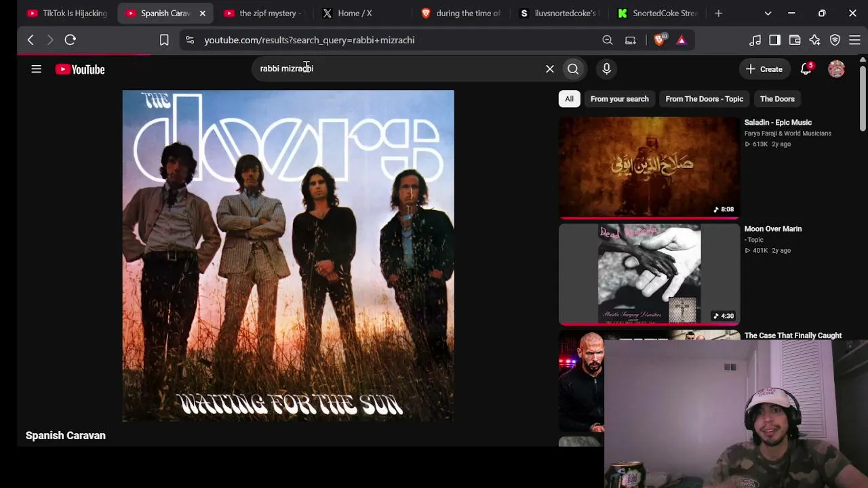Go forward with browser forward arrow
Viewport: 868px width, 488px height.
(x=50, y=40)
